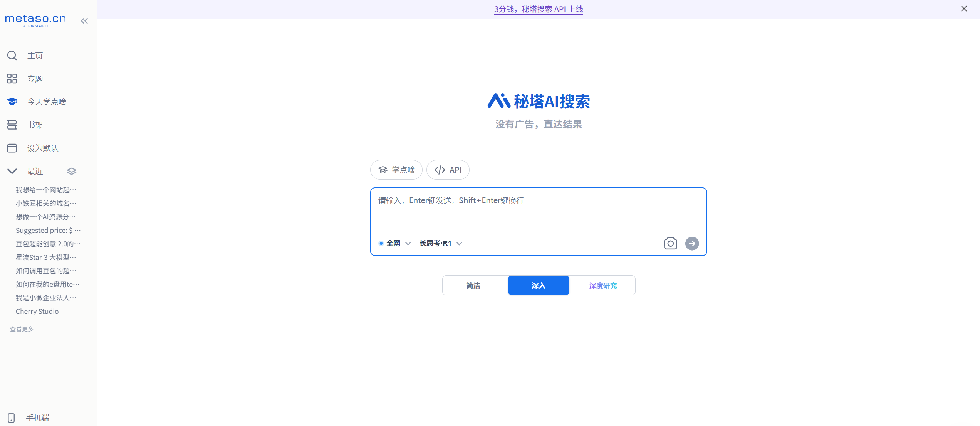The height and width of the screenshot is (426, 980).
Task: Open the 长思考·R1 model dropdown
Action: click(440, 243)
